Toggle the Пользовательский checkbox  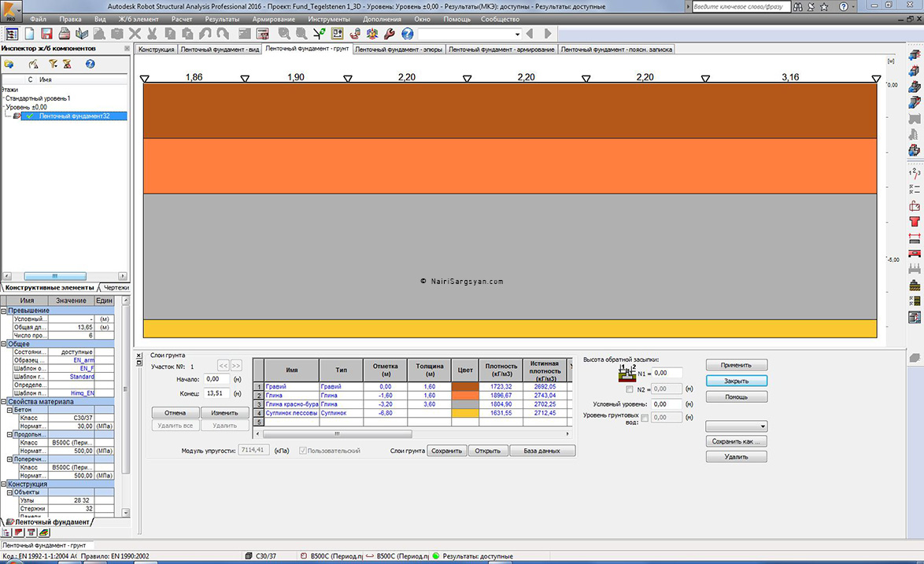pyautogui.click(x=303, y=451)
